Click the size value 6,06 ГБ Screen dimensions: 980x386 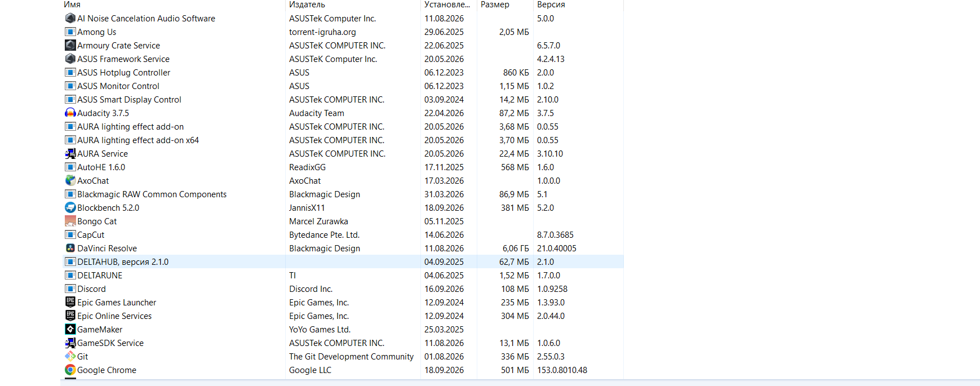point(516,248)
